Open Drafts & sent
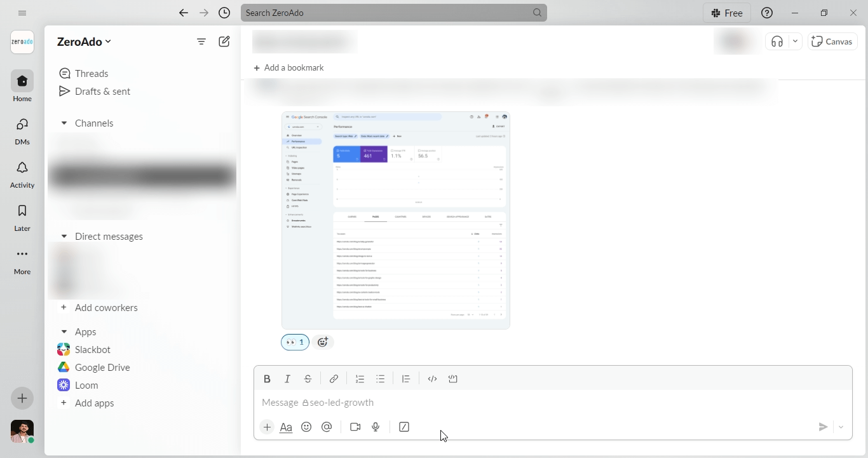This screenshot has width=868, height=458. pos(94,91)
